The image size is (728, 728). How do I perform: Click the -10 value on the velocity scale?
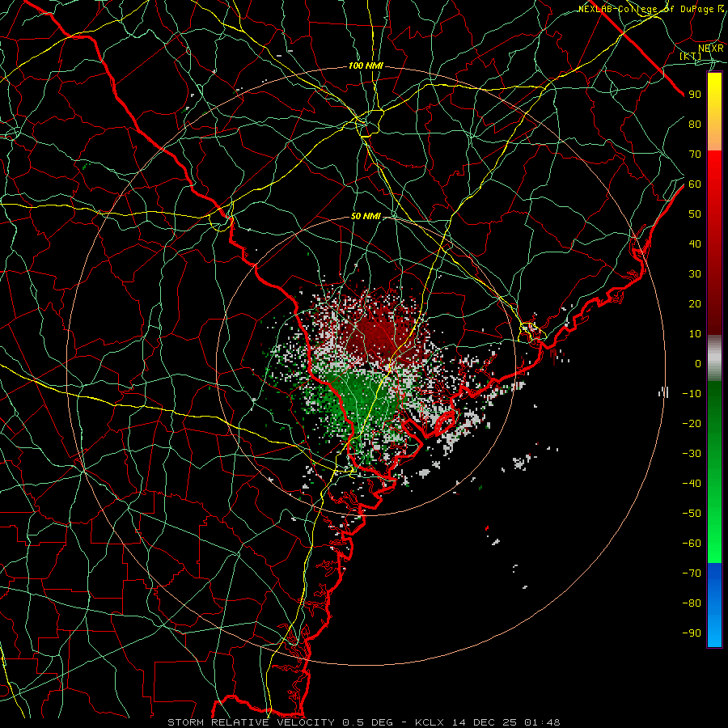click(x=692, y=394)
